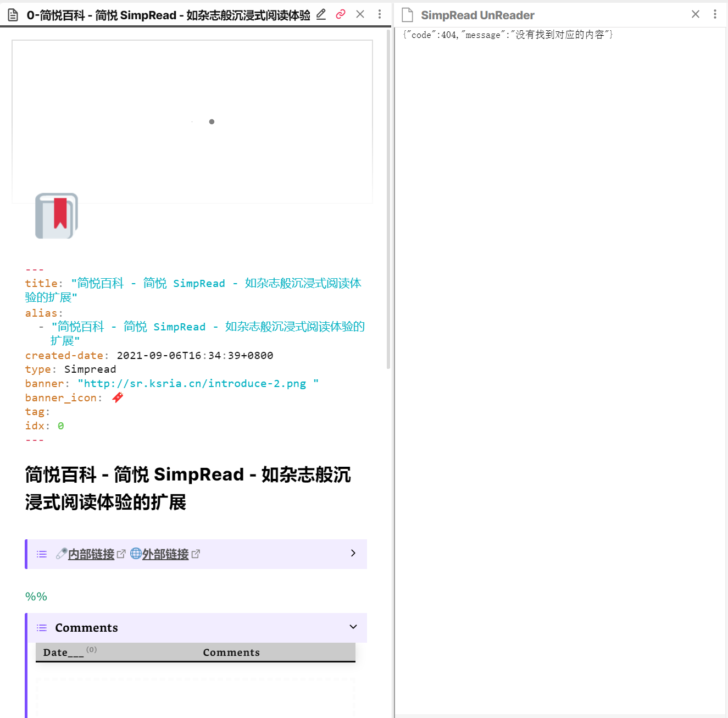Viewport: 728px width, 718px height.
Task: Click the left pane vertical scrollbar
Action: click(x=388, y=198)
